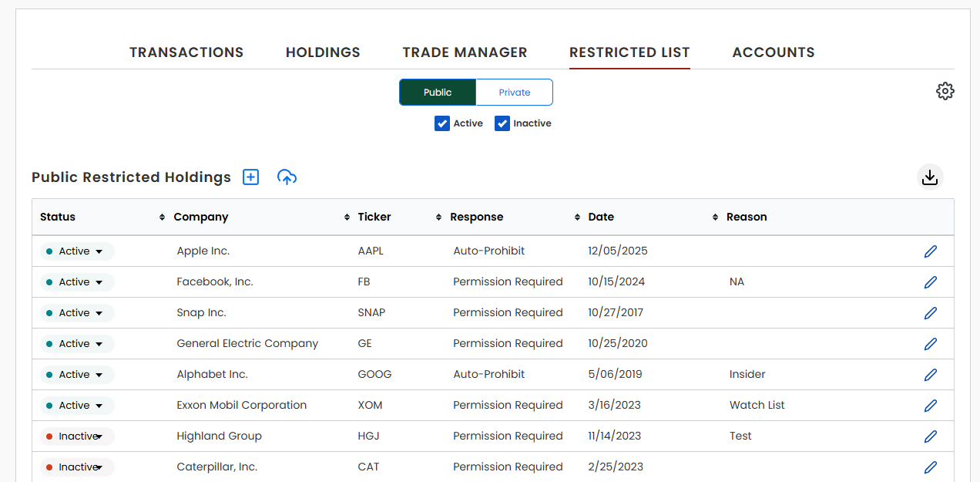The height and width of the screenshot is (482, 980).
Task: Open the status dropdown for Facebook, Inc.
Action: point(76,281)
